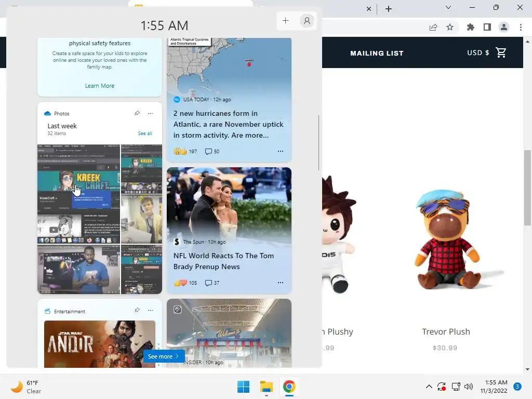
Task: Open more options for Tom Brady article
Action: coord(280,282)
